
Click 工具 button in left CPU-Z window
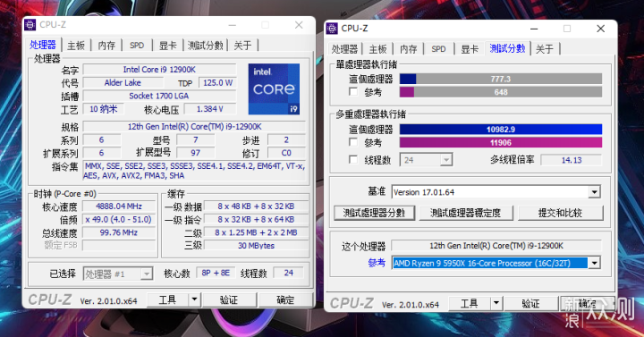(167, 299)
